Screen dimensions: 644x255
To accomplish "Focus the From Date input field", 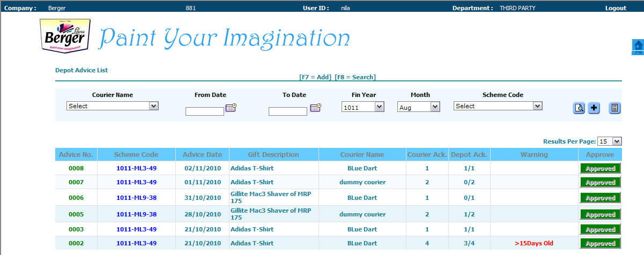I will tap(205, 111).
